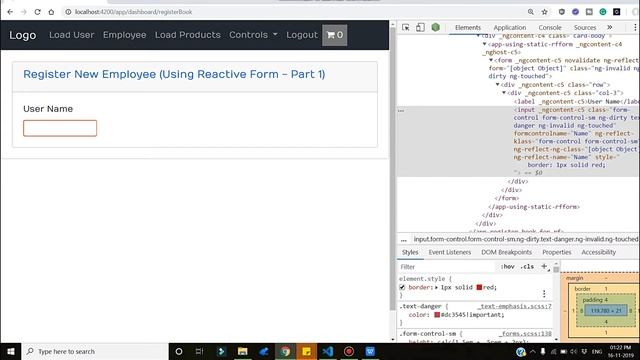Add a new style rule with plus icon
Image resolution: width=640 pixels, height=360 pixels.
(544, 267)
